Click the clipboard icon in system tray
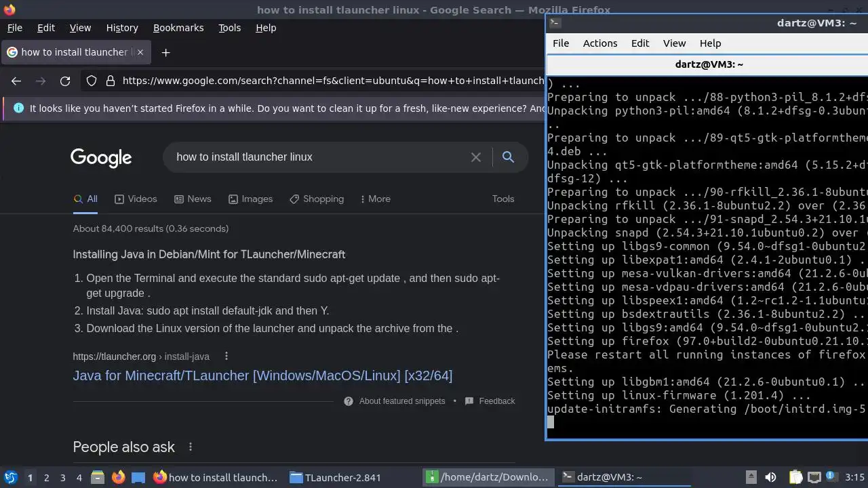 [x=795, y=477]
